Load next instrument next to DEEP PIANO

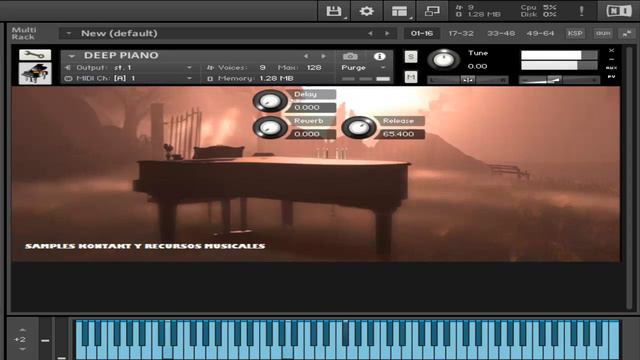(323, 56)
